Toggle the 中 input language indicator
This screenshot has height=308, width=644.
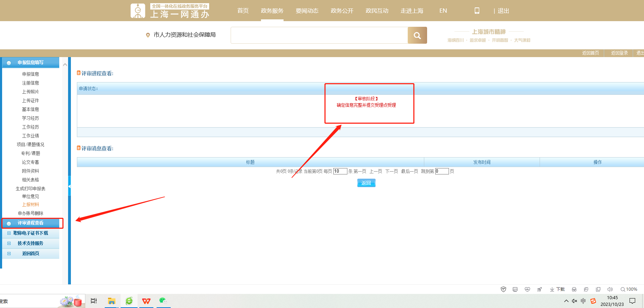click(x=583, y=301)
